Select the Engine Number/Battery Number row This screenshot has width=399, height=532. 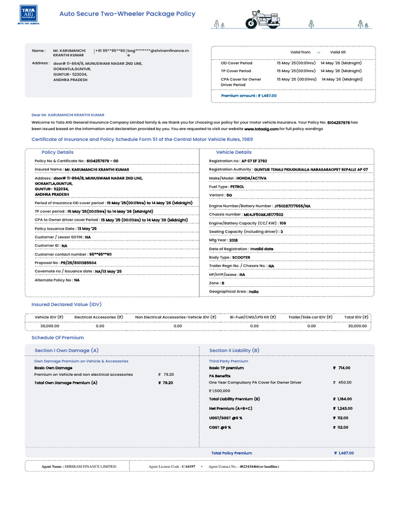260,206
